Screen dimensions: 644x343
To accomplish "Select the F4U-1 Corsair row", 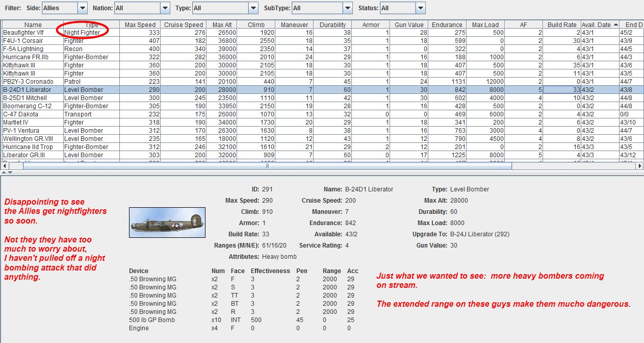I will pos(23,41).
